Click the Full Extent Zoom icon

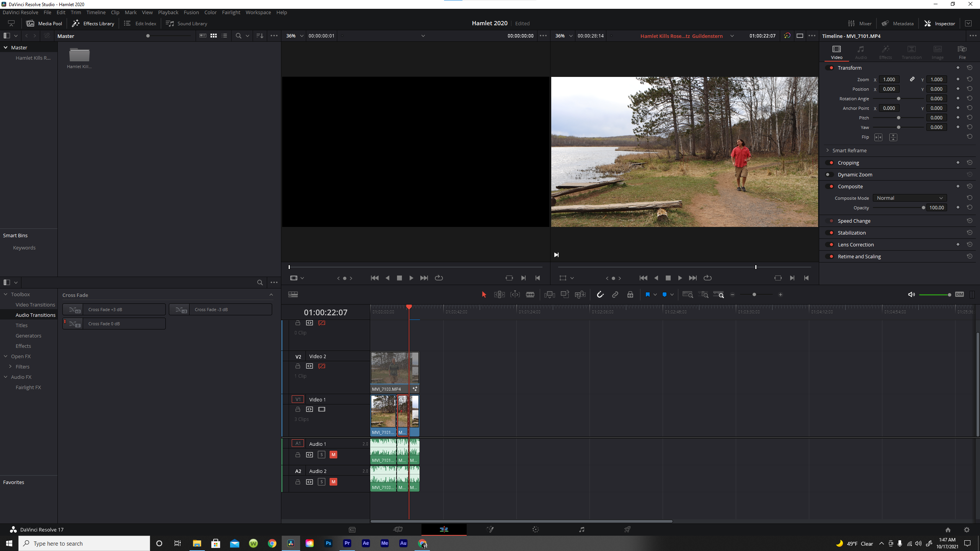pyautogui.click(x=688, y=294)
